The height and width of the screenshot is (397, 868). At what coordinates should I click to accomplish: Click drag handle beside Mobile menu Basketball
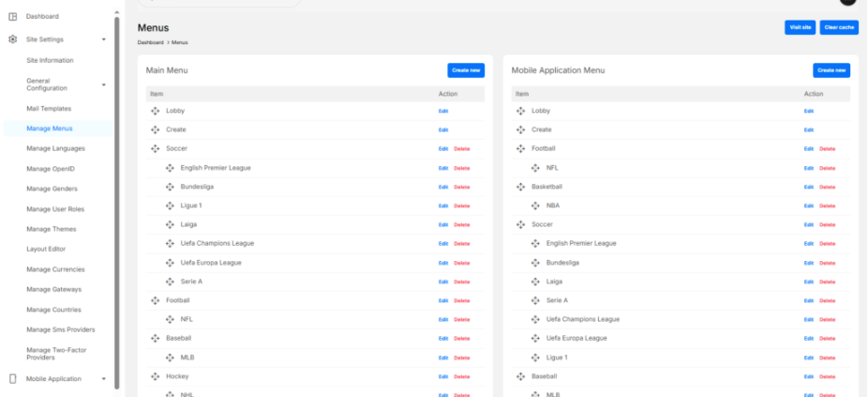(521, 187)
